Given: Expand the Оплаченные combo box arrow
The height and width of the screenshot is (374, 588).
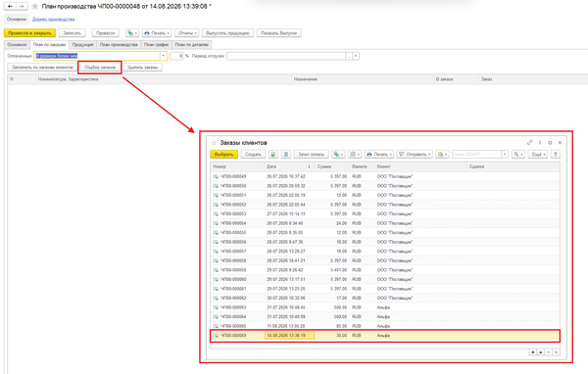Looking at the screenshot, I should [163, 56].
